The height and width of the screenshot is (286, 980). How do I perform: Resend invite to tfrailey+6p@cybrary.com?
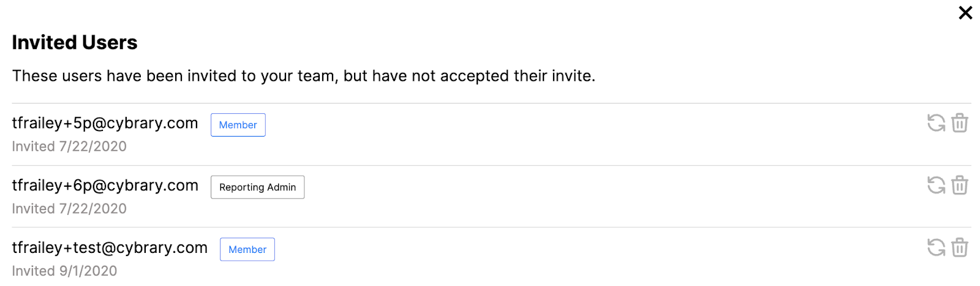pyautogui.click(x=936, y=185)
